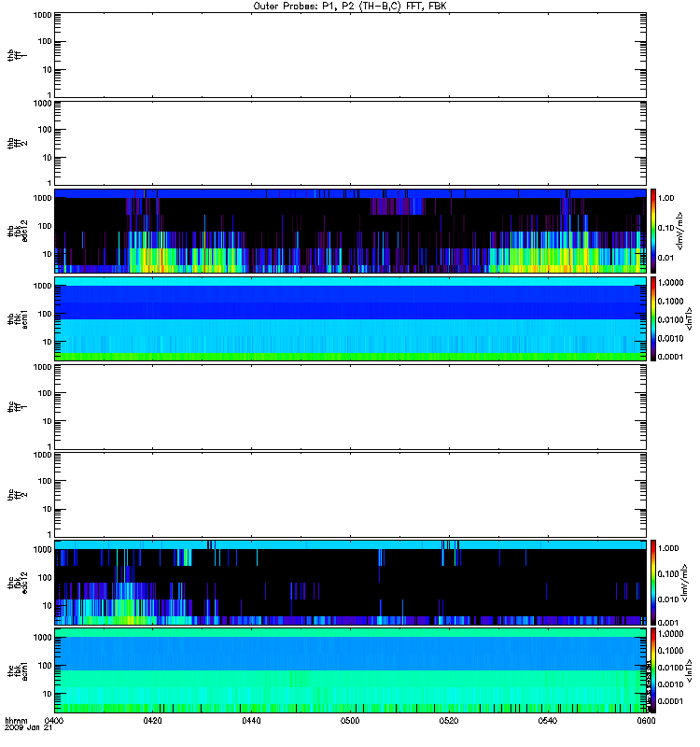Click the '0600' time axis label
Screen dimensions: 700x747
click(646, 721)
